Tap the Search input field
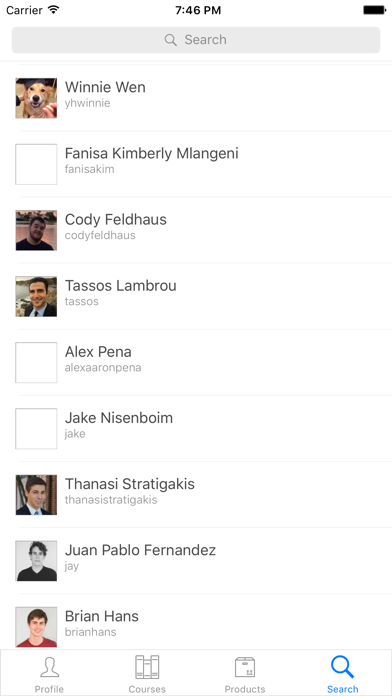The height and width of the screenshot is (696, 392). point(196,40)
